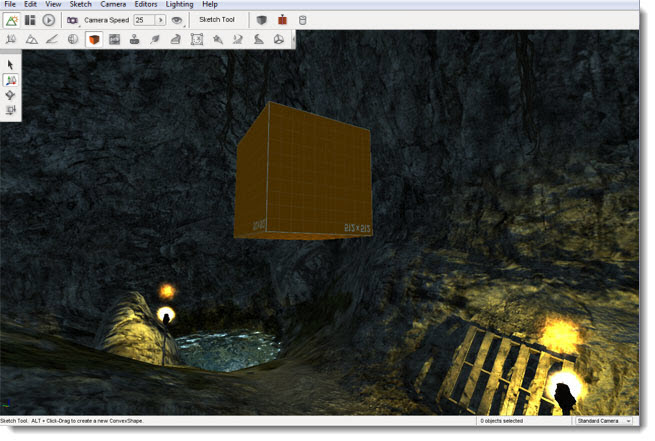This screenshot has height=441, width=655.
Task: Choose the Scale tool in side toolbar
Action: tap(11, 109)
